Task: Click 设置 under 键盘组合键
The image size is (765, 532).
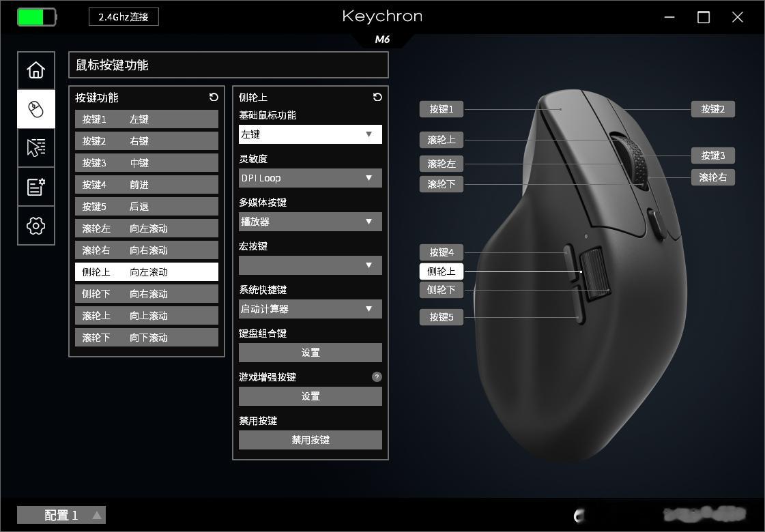Action: click(x=311, y=353)
